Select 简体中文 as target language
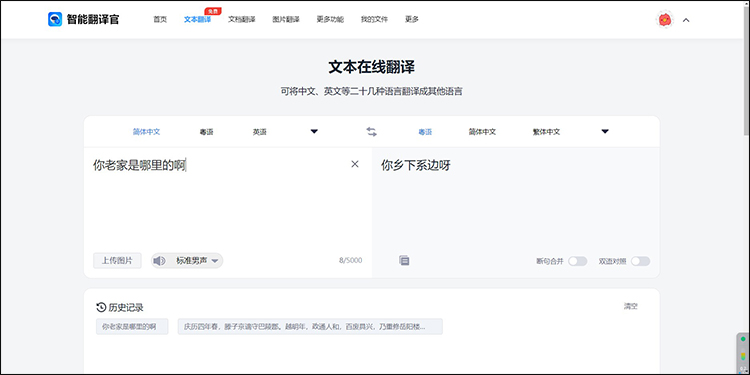Image resolution: width=750 pixels, height=375 pixels. tap(482, 132)
